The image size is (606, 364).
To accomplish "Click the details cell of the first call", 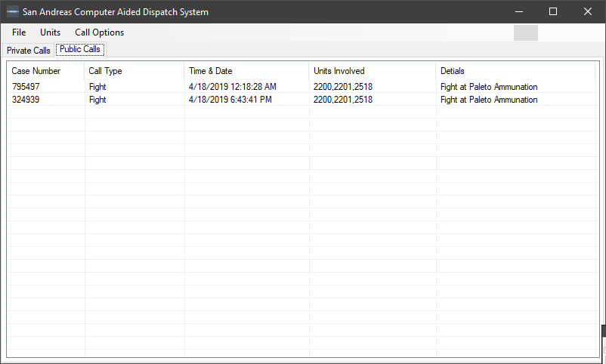I will pos(489,87).
